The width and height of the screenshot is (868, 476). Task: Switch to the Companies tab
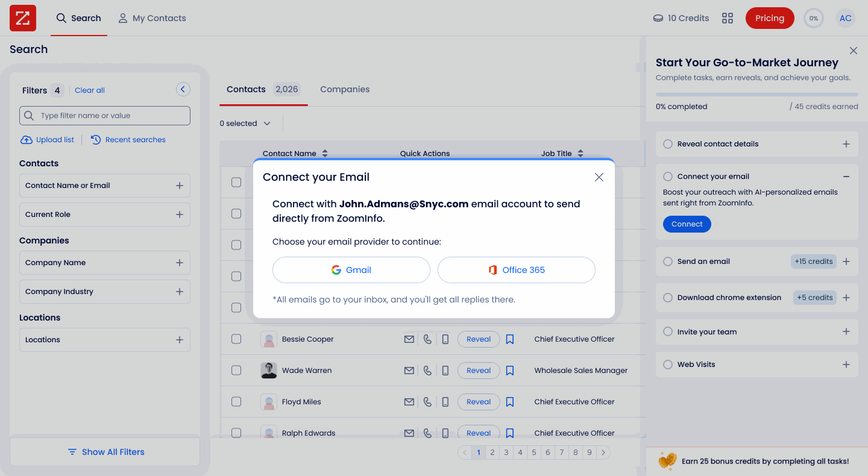pos(345,89)
